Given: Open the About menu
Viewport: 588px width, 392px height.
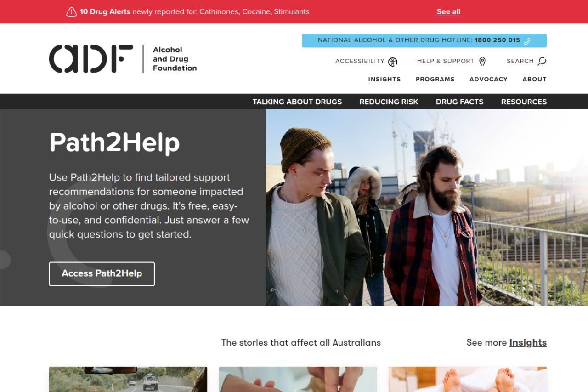Looking at the screenshot, I should pyautogui.click(x=534, y=79).
